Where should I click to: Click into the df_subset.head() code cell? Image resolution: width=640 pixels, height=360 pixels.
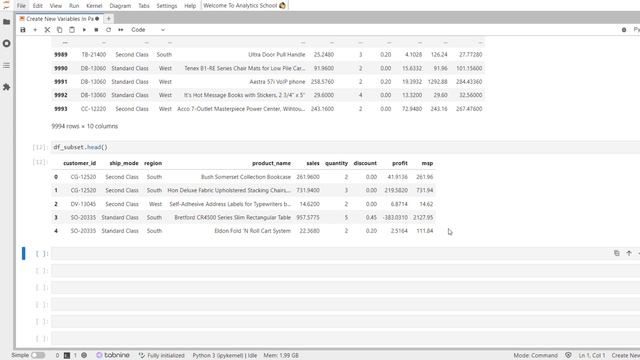[x=345, y=147]
